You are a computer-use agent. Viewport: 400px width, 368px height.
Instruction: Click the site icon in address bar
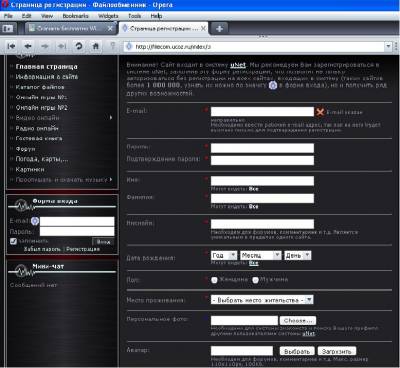pos(129,46)
